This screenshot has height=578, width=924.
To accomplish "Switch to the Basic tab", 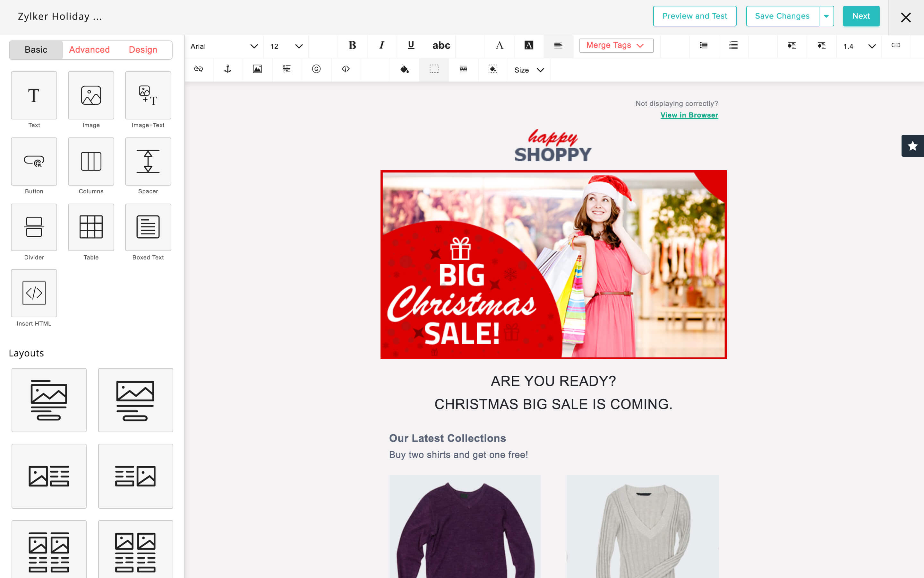I will (36, 50).
